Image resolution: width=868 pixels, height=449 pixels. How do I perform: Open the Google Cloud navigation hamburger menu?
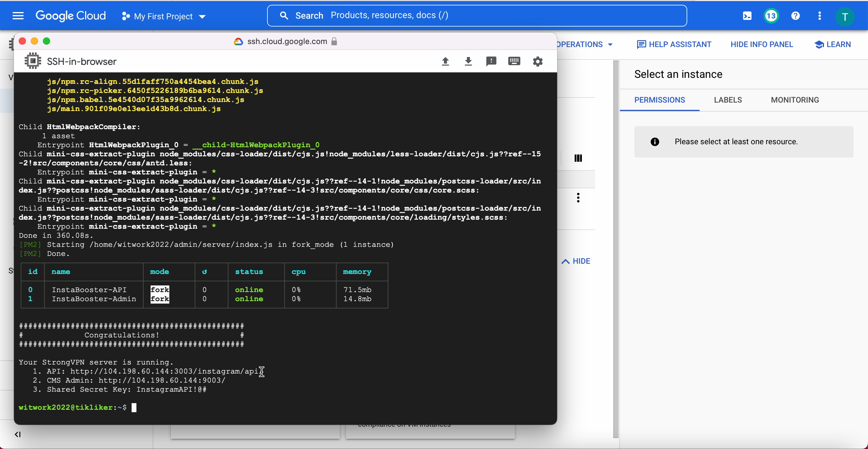(x=18, y=16)
